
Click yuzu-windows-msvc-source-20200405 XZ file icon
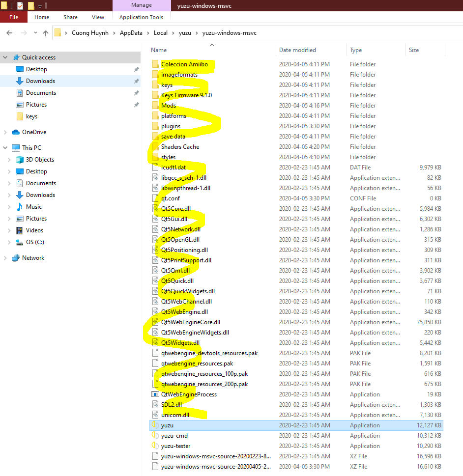155,467
